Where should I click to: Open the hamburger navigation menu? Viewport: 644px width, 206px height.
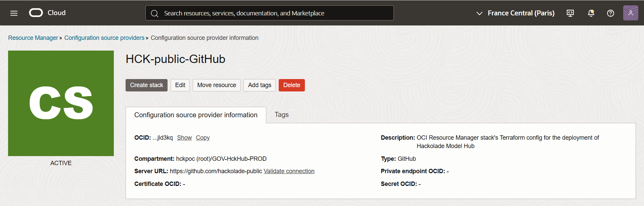point(14,13)
